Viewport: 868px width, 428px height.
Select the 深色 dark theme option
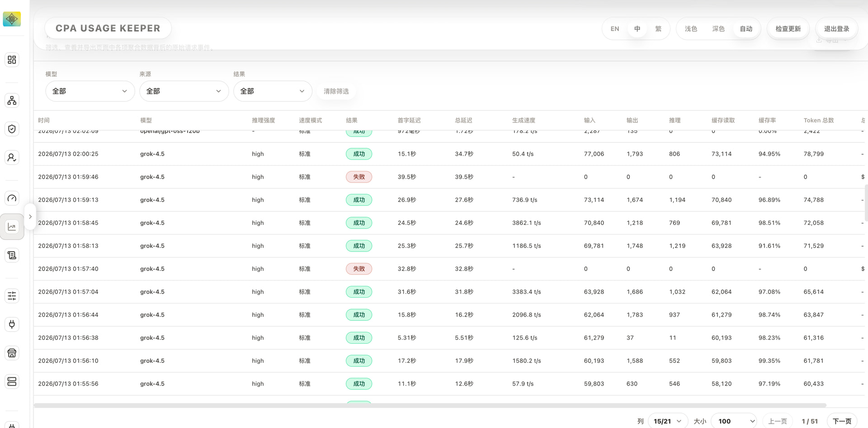tap(718, 29)
